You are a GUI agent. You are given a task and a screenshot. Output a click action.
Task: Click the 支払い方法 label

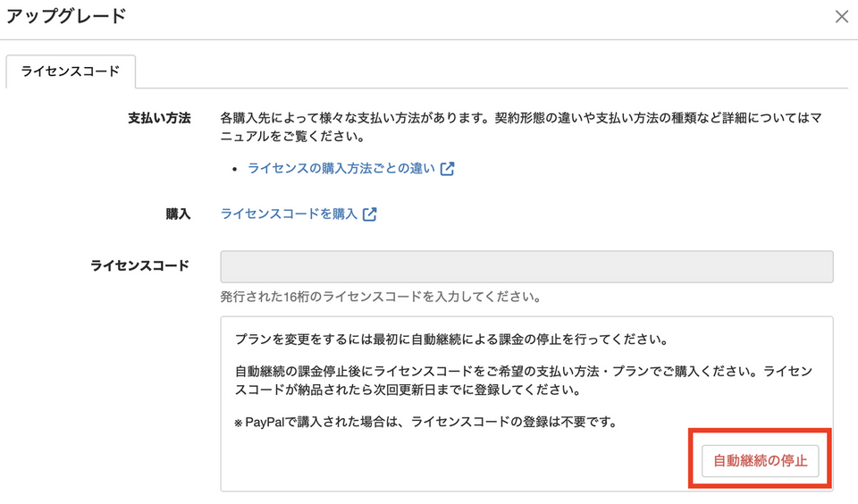[160, 118]
